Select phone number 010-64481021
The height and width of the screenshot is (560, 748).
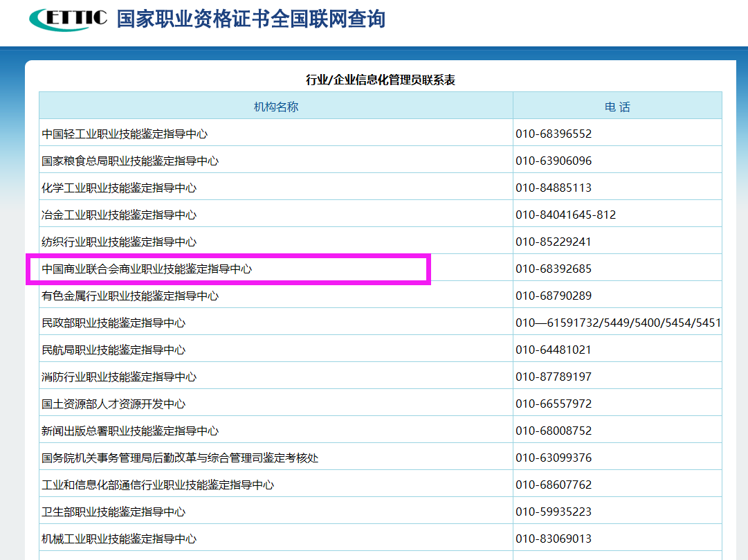(554, 350)
